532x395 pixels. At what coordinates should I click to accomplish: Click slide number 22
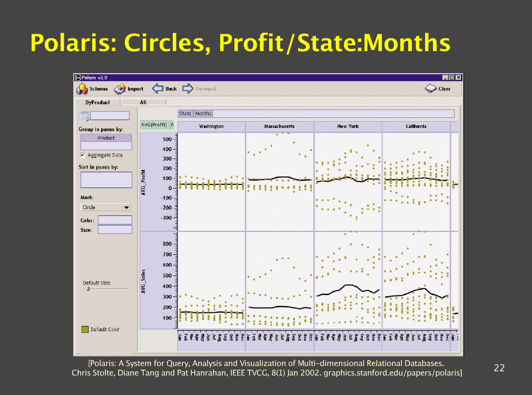click(499, 368)
